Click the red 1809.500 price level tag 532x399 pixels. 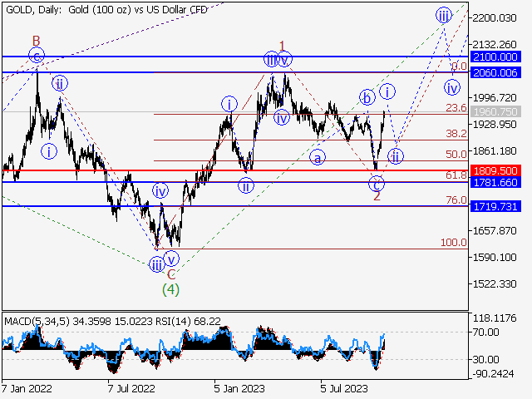tap(495, 170)
